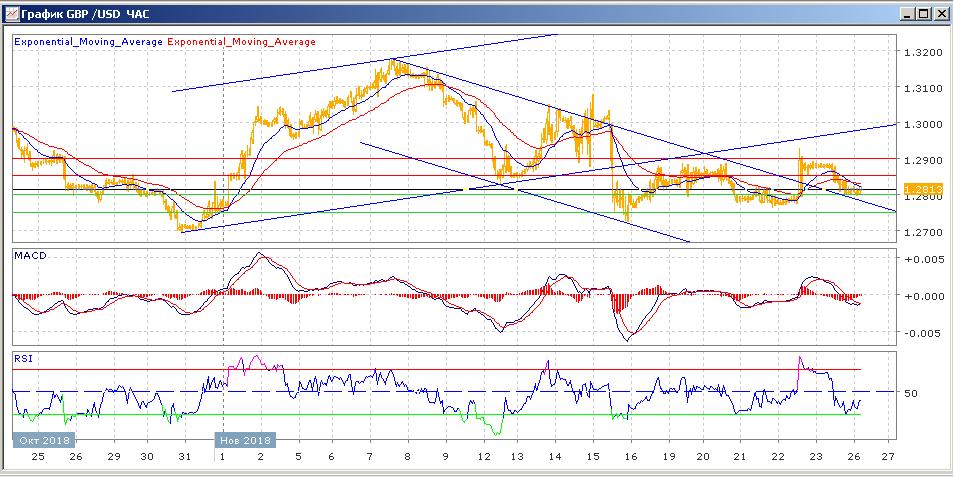Click the +0.005 MACD scale label
This screenshot has width=954, height=477.
(x=923, y=259)
